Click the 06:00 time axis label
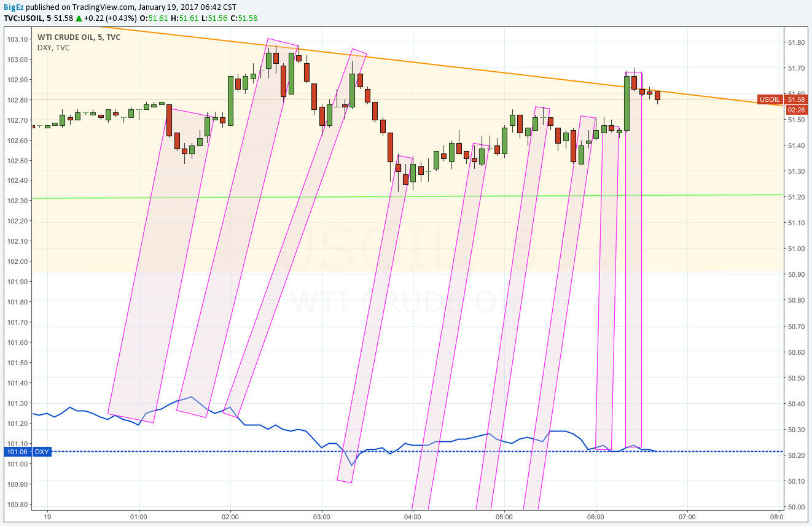Image resolution: width=812 pixels, height=526 pixels. (x=596, y=517)
